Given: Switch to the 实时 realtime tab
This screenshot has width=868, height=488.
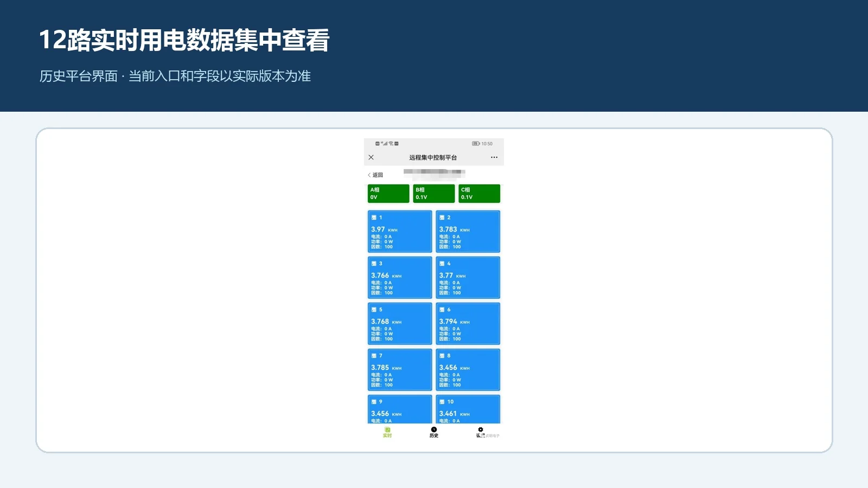Looking at the screenshot, I should (387, 432).
